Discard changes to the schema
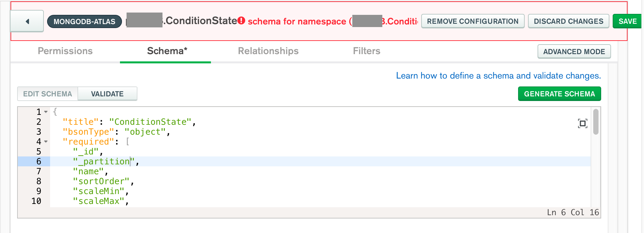Image resolution: width=644 pixels, height=233 pixels. point(568,21)
